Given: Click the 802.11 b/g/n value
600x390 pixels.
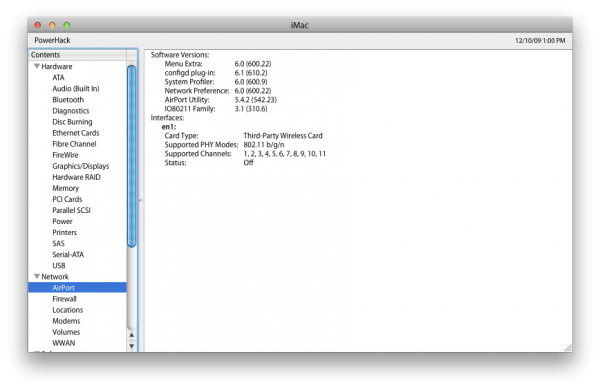Looking at the screenshot, I should 264,145.
